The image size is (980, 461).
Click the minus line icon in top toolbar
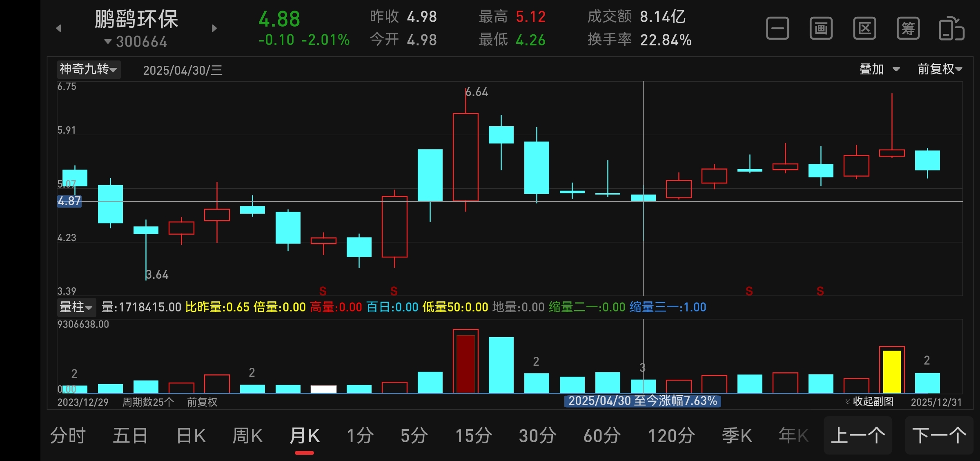tap(777, 29)
